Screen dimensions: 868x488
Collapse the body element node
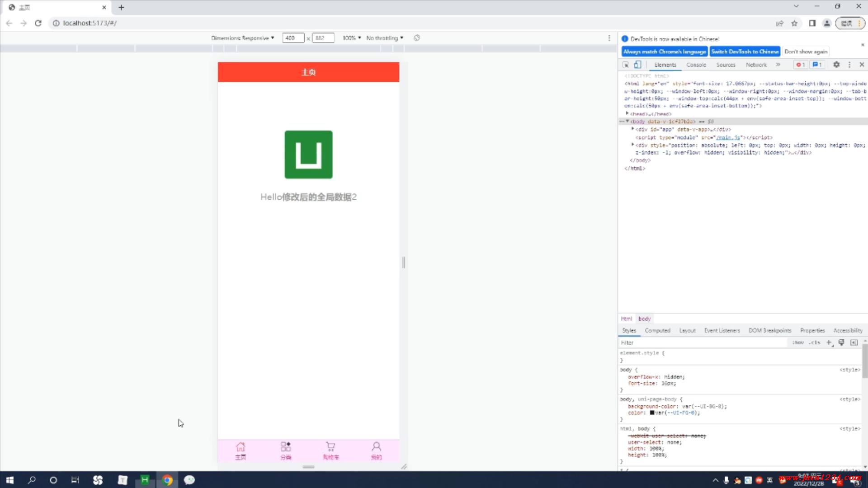coord(627,122)
